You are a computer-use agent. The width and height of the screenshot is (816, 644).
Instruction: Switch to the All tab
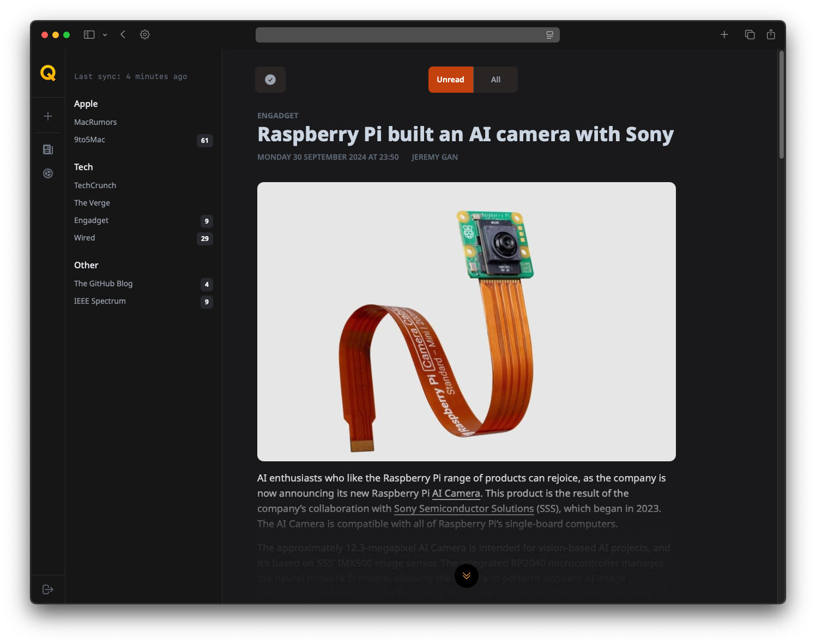coord(495,80)
